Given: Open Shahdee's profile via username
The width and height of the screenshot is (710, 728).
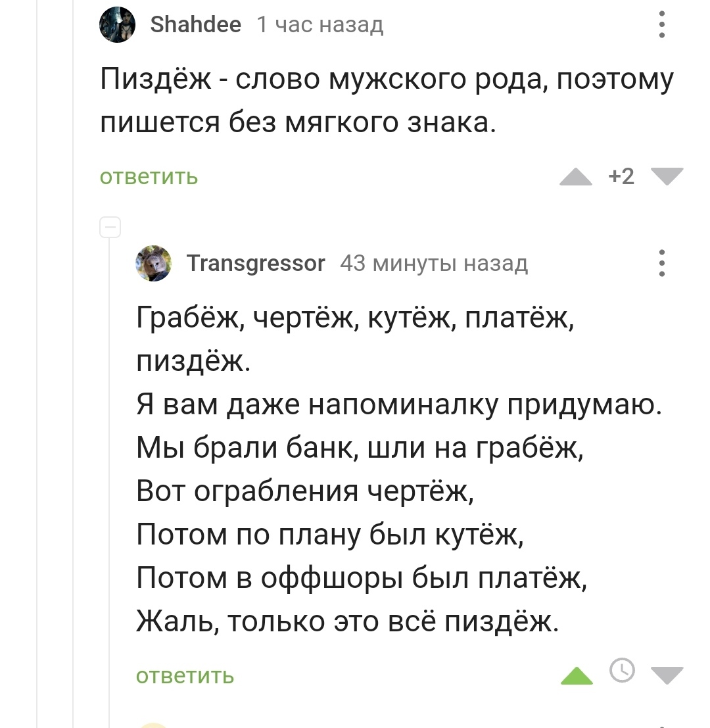Looking at the screenshot, I should coord(196,26).
